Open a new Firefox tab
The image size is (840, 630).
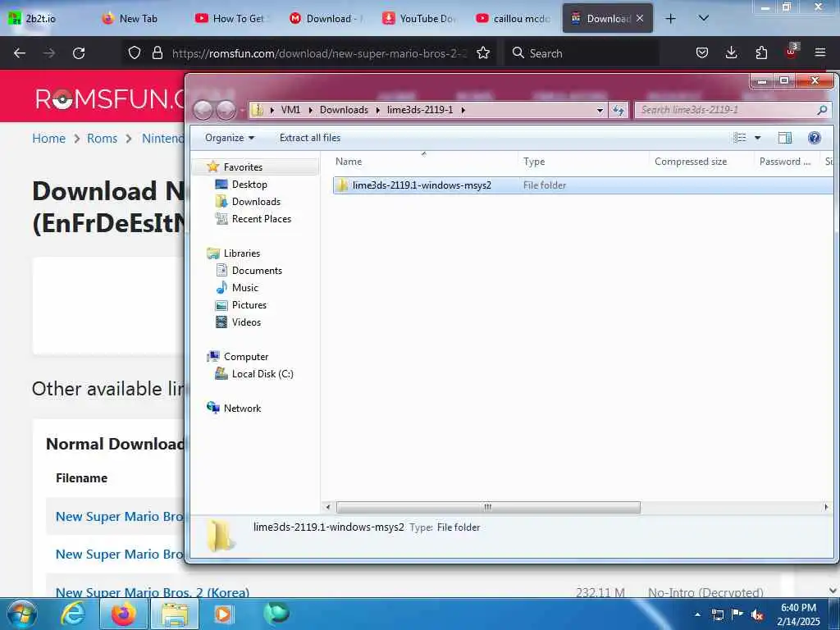[670, 19]
